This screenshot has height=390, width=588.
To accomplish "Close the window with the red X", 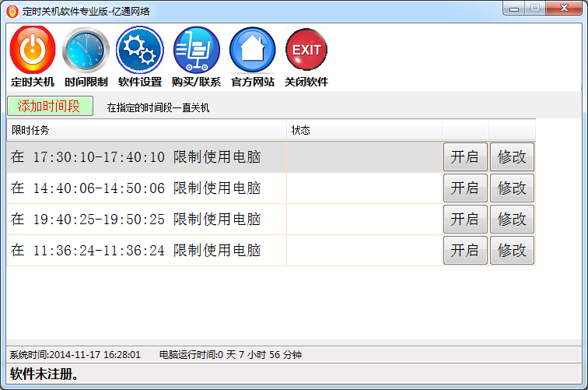I will point(564,9).
